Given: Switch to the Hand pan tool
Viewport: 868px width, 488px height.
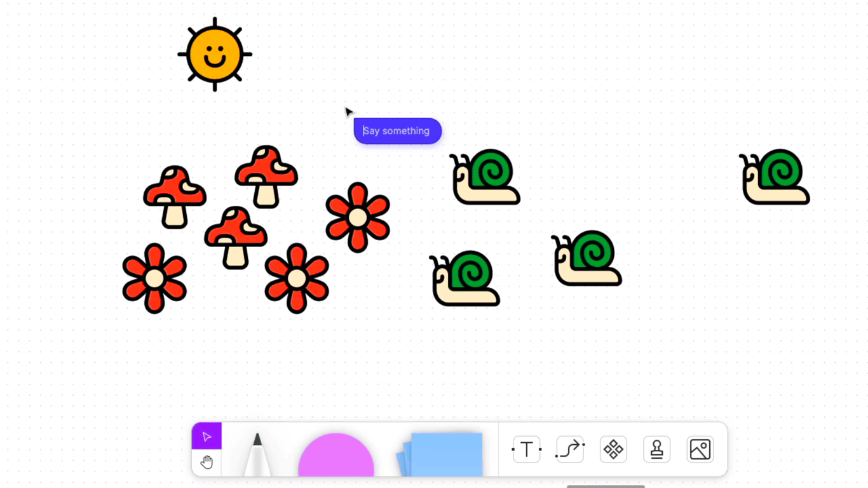Looking at the screenshot, I should coord(207,463).
